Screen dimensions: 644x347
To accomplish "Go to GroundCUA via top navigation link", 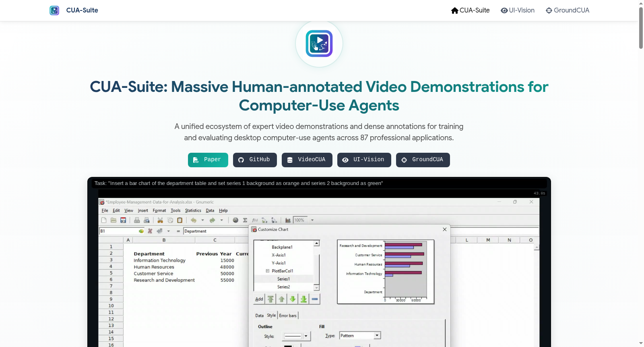I will (x=568, y=10).
